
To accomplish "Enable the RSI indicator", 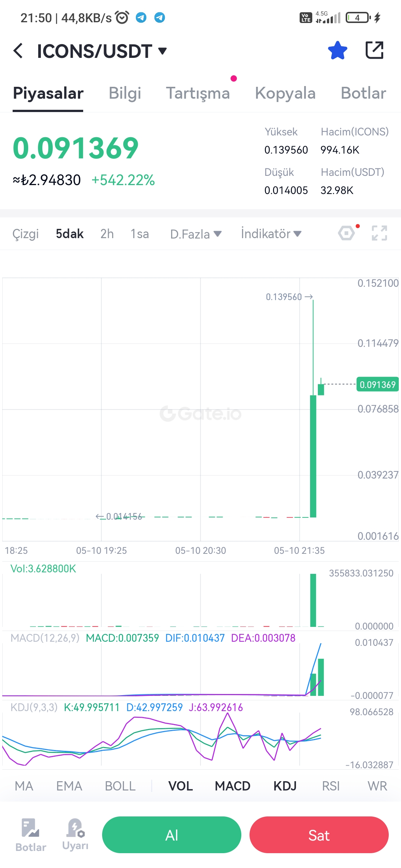I will [331, 786].
